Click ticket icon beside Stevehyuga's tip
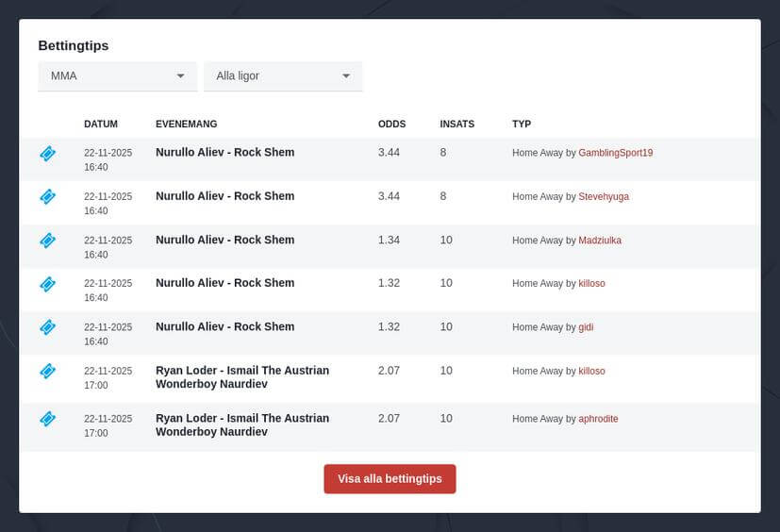The height and width of the screenshot is (532, 780). point(48,197)
